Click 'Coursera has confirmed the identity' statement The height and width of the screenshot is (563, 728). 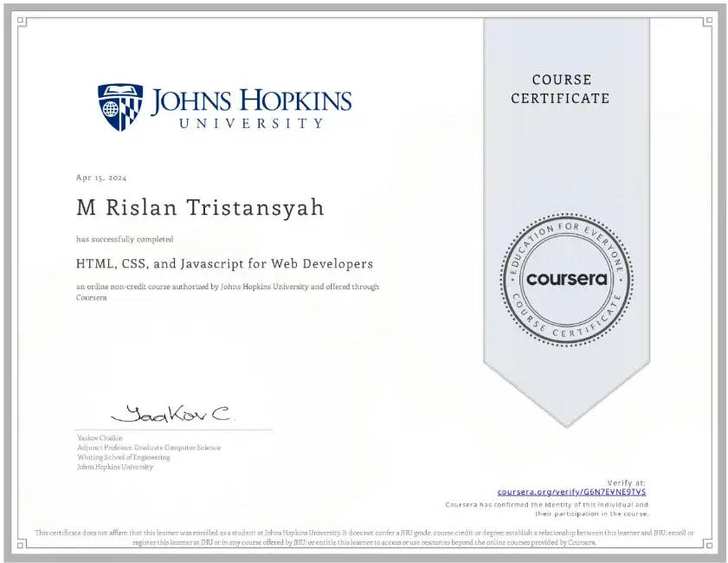[547, 509]
